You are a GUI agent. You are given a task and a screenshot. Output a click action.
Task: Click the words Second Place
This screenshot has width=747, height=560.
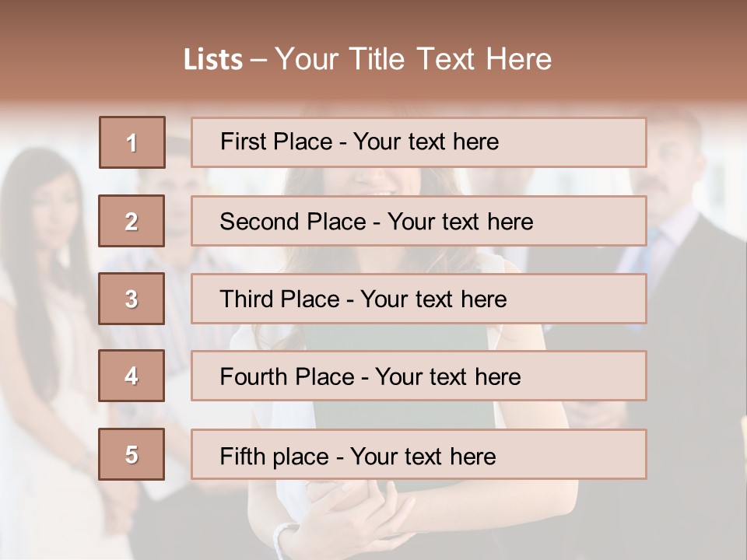click(293, 222)
